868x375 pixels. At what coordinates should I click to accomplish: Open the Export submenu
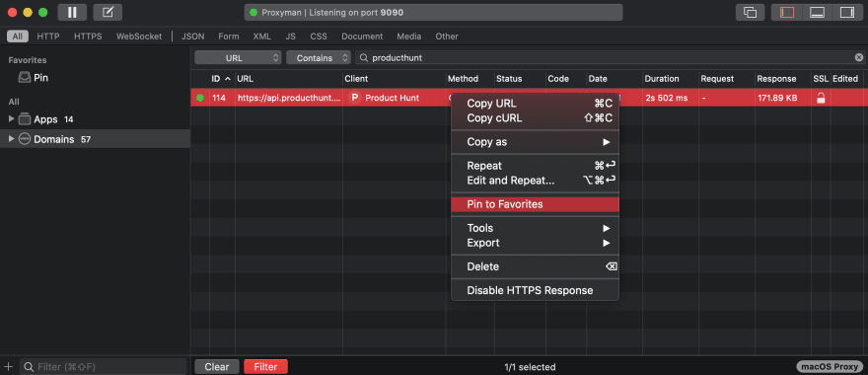(x=535, y=243)
